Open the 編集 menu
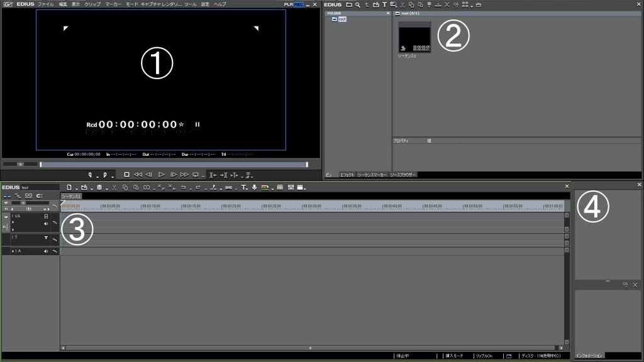This screenshot has width=644, height=362. tap(62, 4)
